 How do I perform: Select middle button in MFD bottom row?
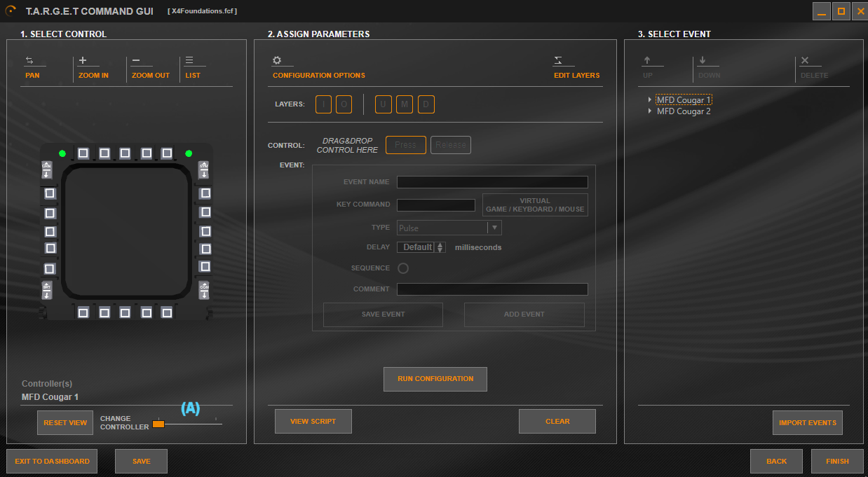point(125,312)
